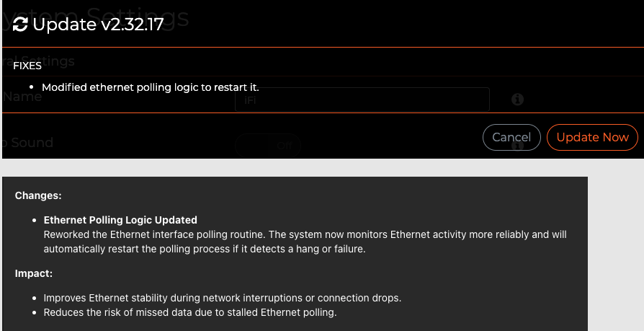Click the refresh icon beside Update v2.32.17
This screenshot has width=644, height=331.
click(20, 25)
